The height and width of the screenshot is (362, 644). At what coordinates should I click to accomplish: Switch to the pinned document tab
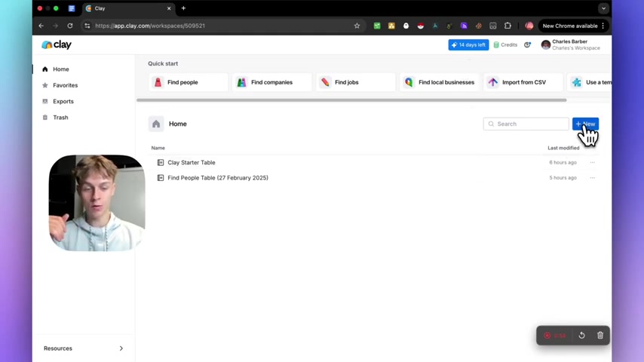[72, 8]
